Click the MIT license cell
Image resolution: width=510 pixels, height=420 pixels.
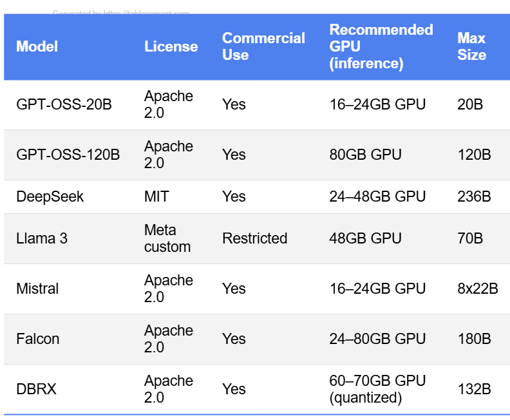pyautogui.click(x=156, y=196)
